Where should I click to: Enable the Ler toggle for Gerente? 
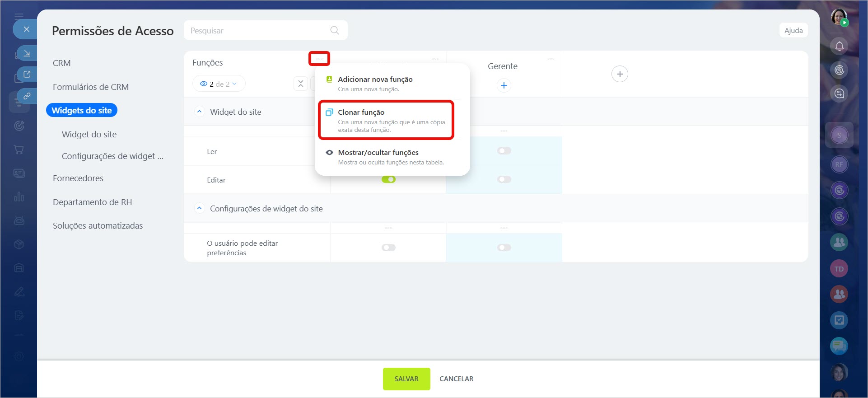pyautogui.click(x=504, y=151)
